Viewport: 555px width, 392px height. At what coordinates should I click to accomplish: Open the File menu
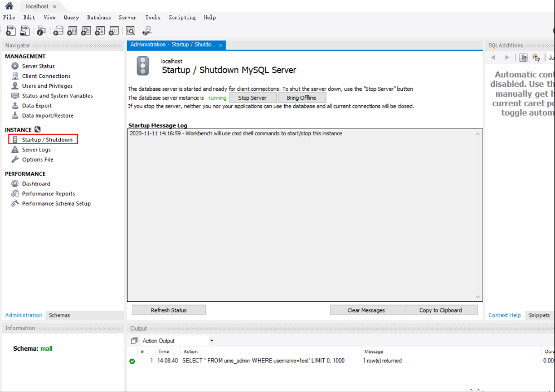(9, 17)
